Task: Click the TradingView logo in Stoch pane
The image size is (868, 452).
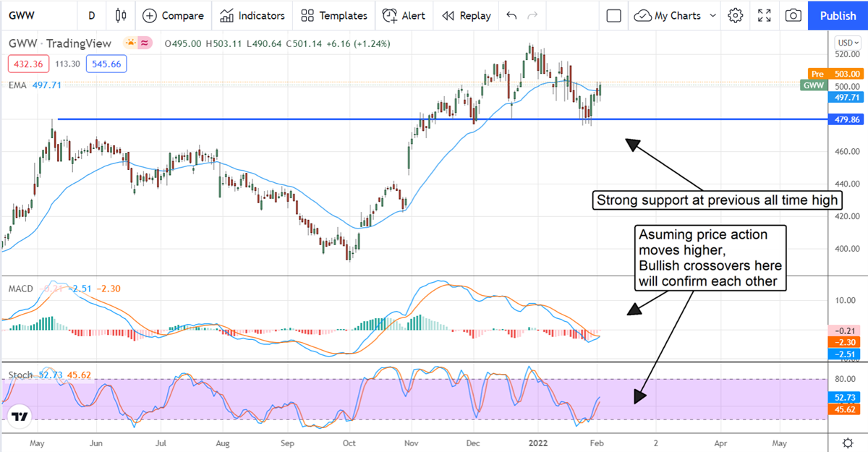Action: click(x=21, y=417)
